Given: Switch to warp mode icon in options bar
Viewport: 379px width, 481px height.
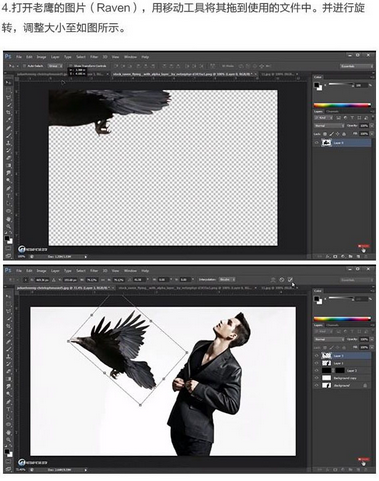Looking at the screenshot, I should [x=273, y=279].
